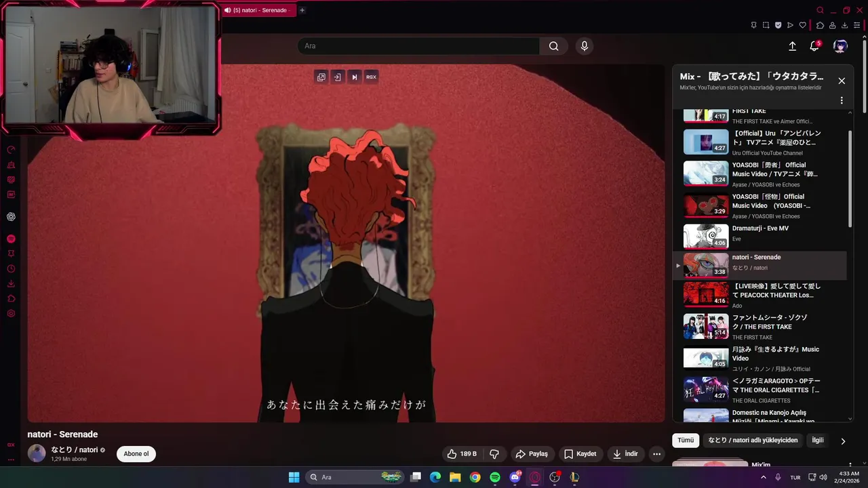Play YOASOBI 勇者 Official Music Video from playlist
Viewport: 868px width, 488px height.
click(x=759, y=174)
